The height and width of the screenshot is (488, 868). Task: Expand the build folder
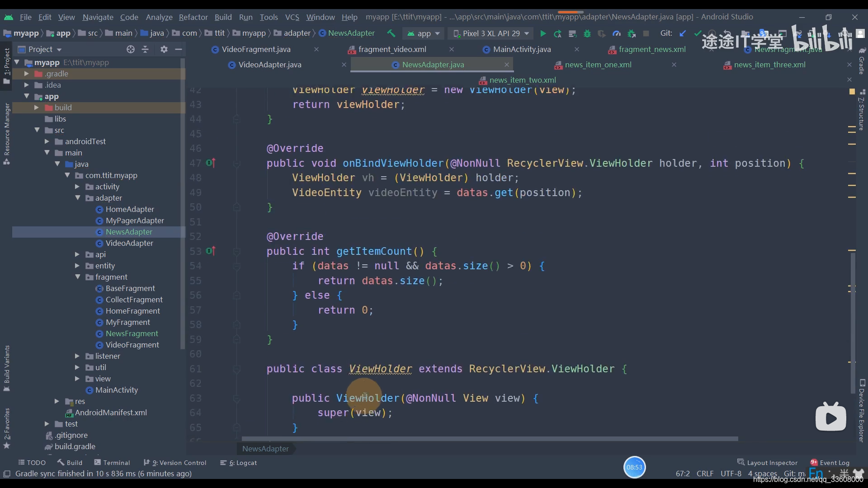(36, 108)
